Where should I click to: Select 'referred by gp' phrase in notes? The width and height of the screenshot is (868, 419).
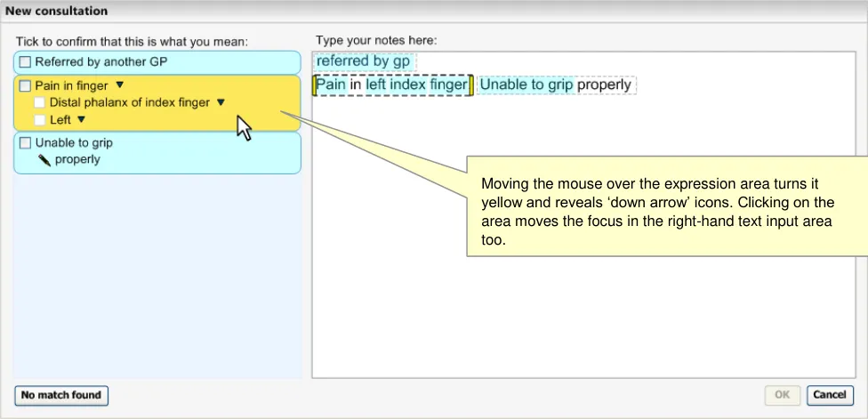(363, 61)
